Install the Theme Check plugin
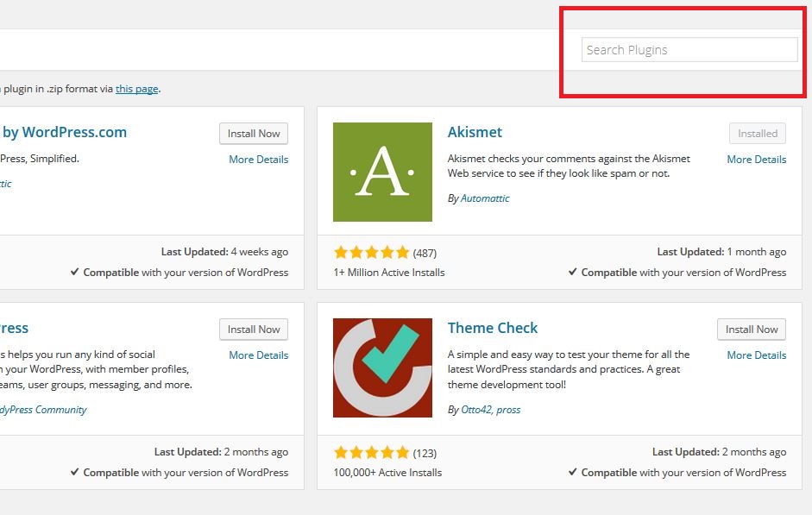The image size is (812, 515). click(x=752, y=330)
